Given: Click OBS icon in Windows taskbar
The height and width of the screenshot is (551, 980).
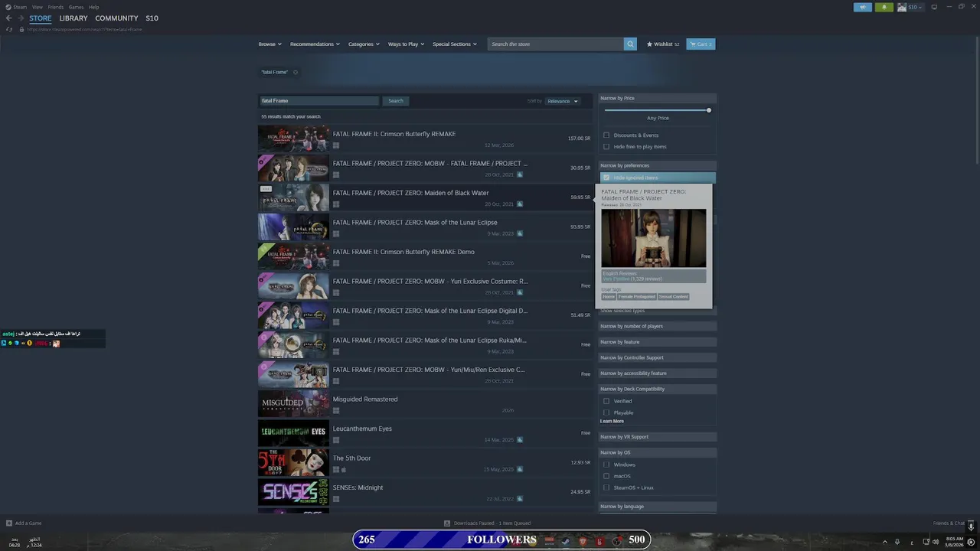Looking at the screenshot, I should [x=616, y=541].
